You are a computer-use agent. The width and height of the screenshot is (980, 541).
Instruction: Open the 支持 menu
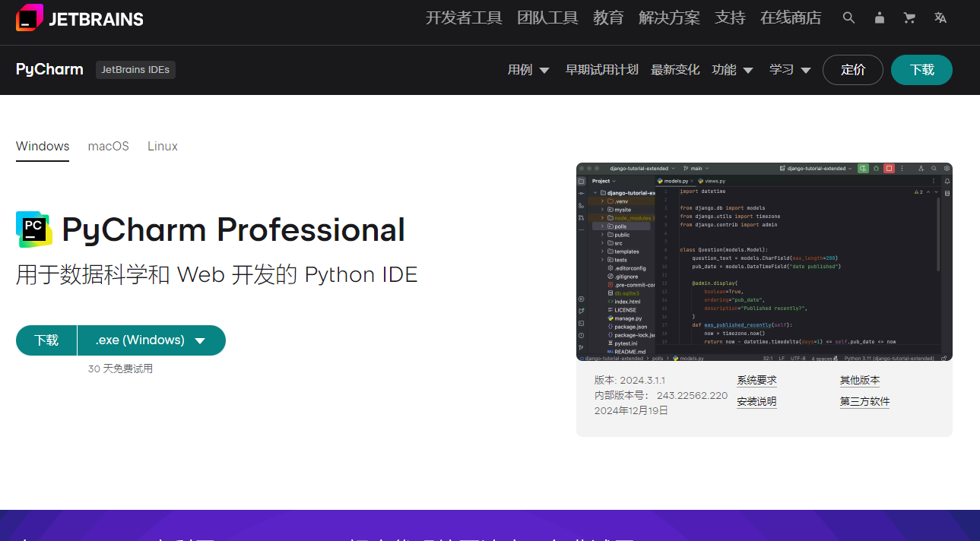730,17
